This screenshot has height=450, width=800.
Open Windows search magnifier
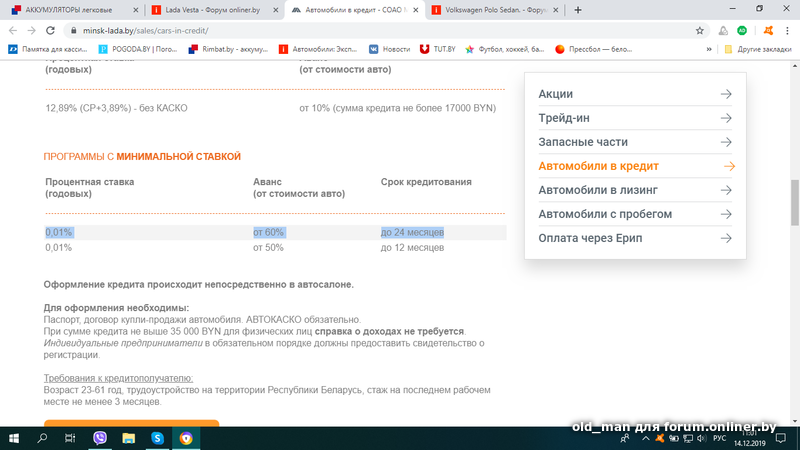pyautogui.click(x=42, y=438)
